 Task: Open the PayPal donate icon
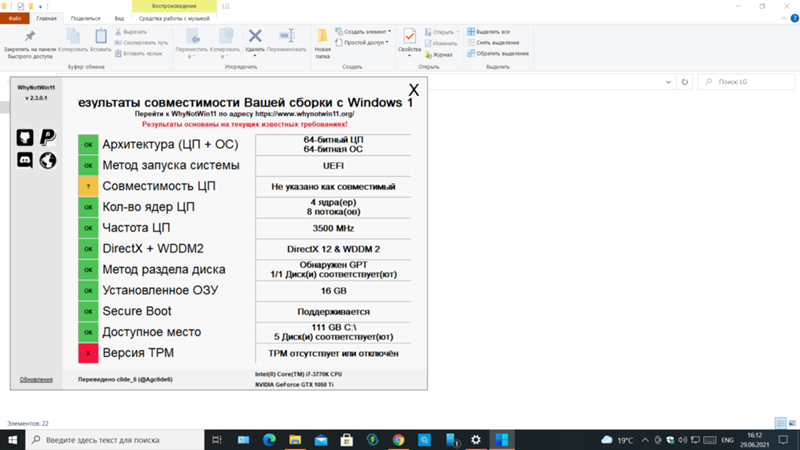[x=47, y=137]
